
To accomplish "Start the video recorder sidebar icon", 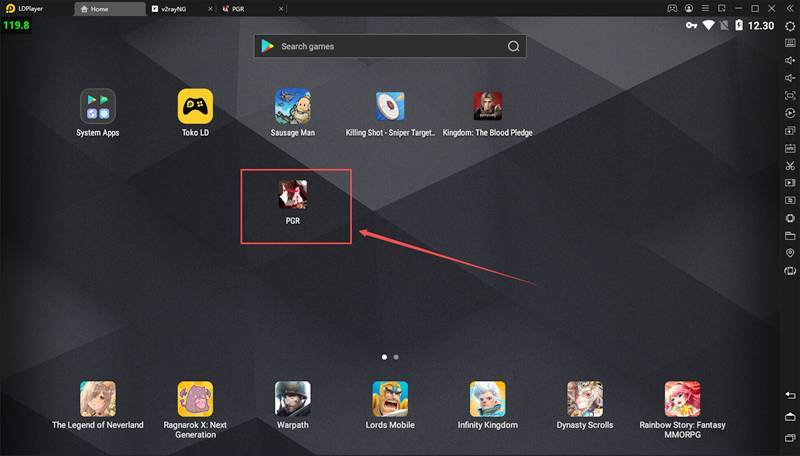I will pos(790,183).
